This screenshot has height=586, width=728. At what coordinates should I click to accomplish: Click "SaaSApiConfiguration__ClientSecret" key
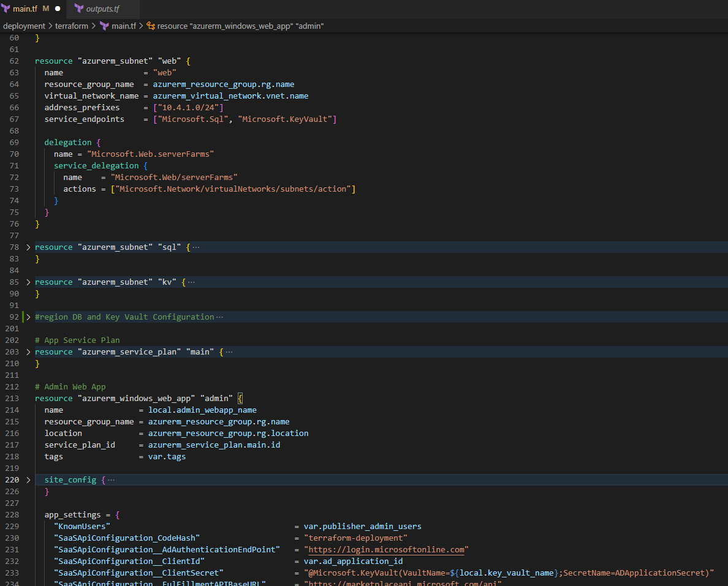pyautogui.click(x=139, y=573)
